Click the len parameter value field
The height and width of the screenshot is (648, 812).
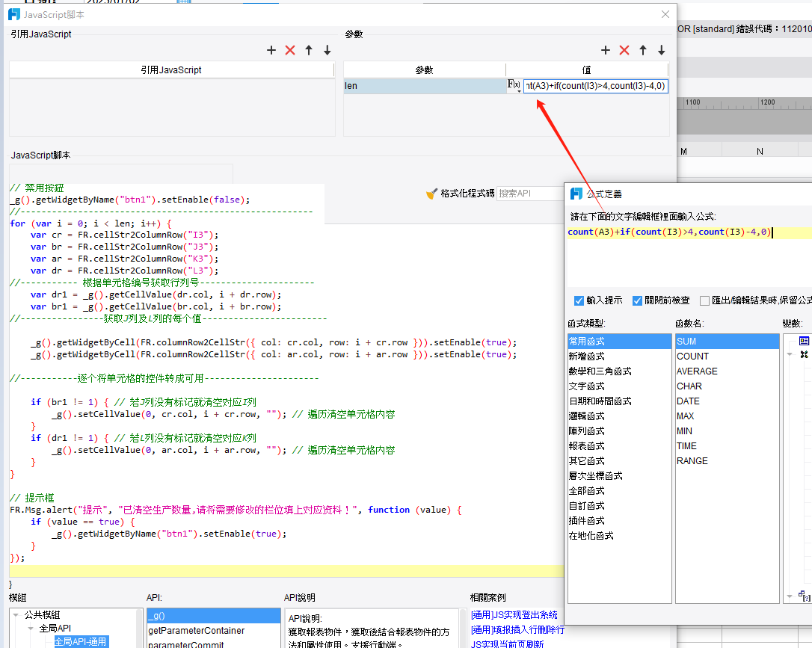tap(595, 86)
